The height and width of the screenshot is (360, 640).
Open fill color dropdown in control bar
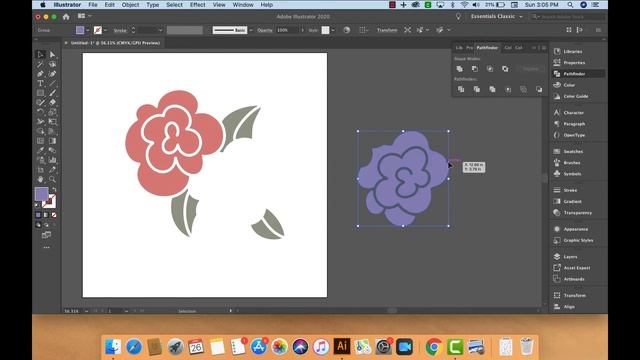[88, 30]
